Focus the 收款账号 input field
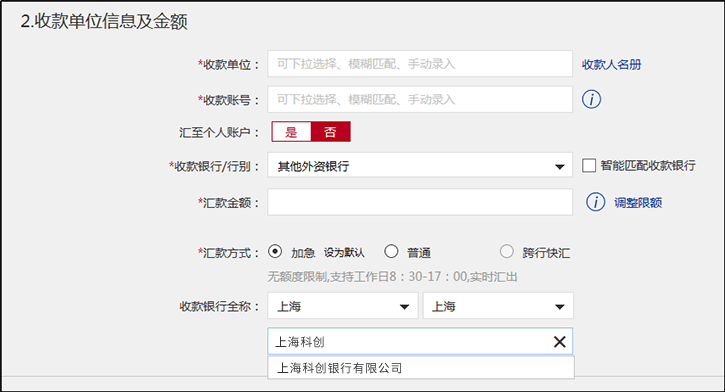Viewport: 725px width, 392px height. 420,99
